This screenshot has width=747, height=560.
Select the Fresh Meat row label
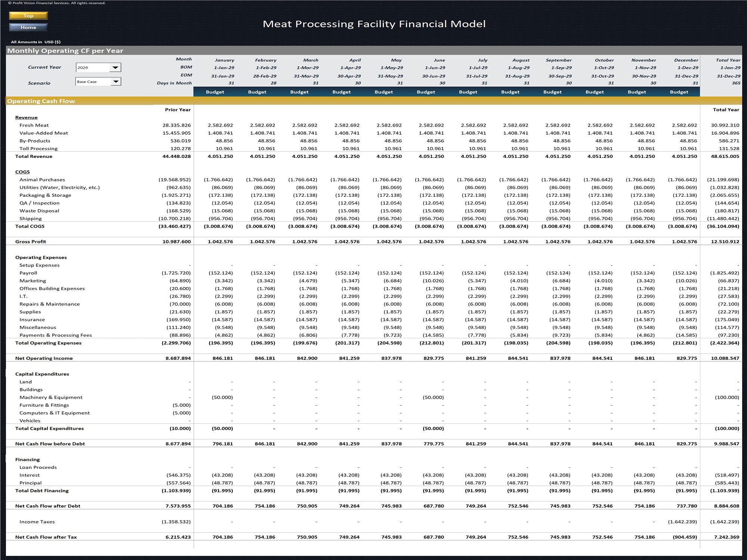[34, 125]
